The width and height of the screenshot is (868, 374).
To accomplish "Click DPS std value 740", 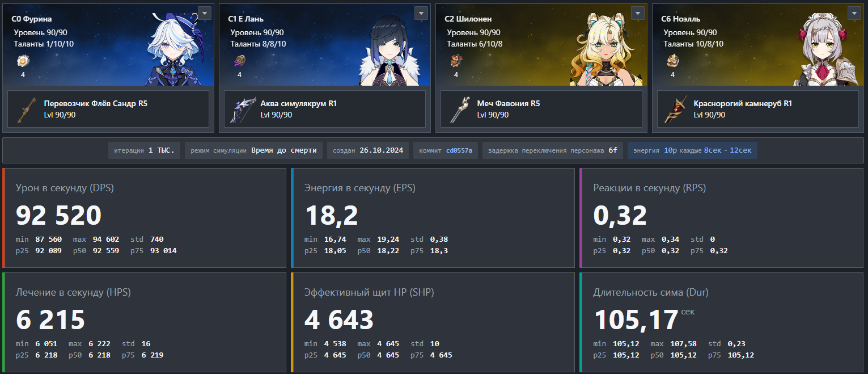I will [157, 239].
